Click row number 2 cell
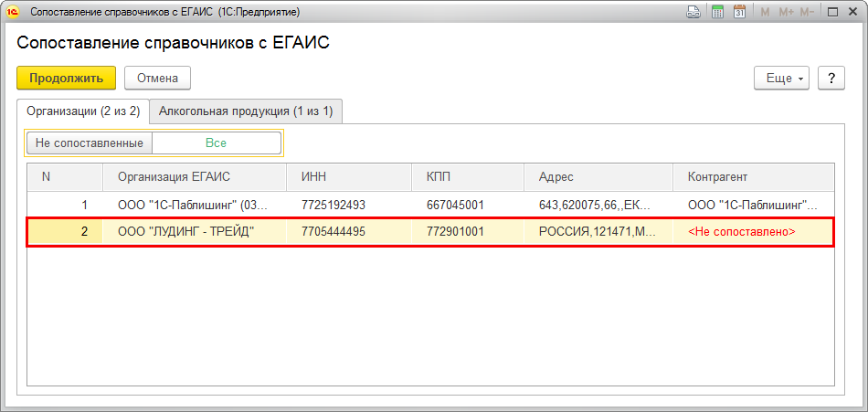The height and width of the screenshot is (412, 868). 65,232
